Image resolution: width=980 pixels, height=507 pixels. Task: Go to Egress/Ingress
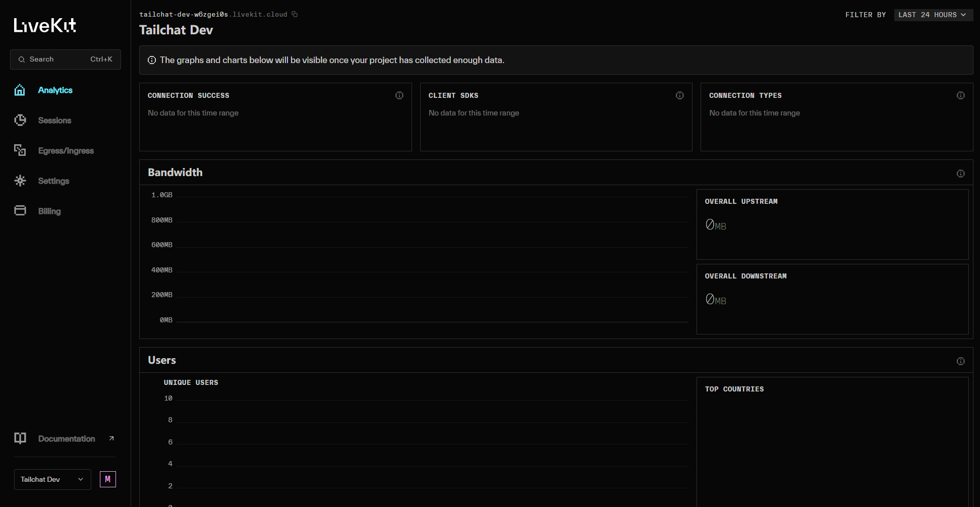66,151
